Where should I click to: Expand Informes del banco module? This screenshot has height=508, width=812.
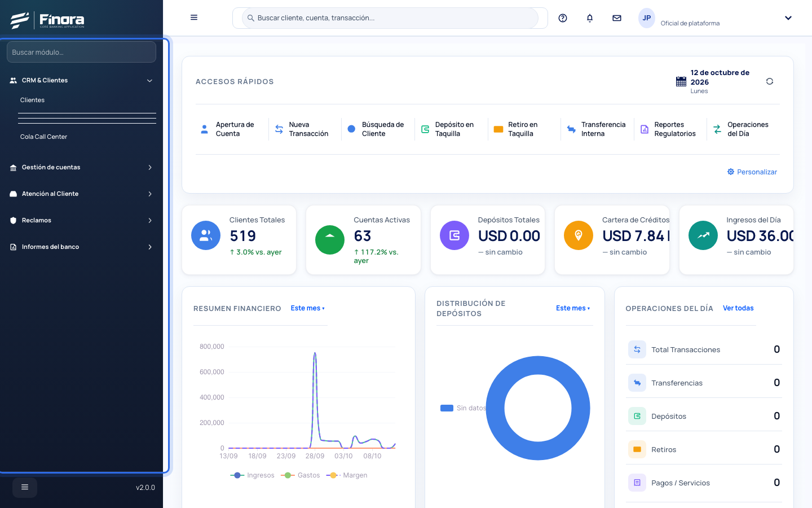pyautogui.click(x=81, y=247)
